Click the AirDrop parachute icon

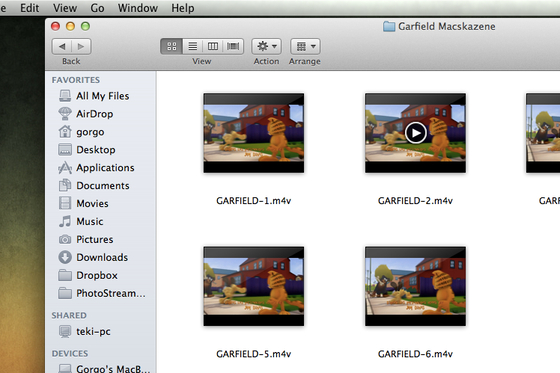tap(65, 114)
